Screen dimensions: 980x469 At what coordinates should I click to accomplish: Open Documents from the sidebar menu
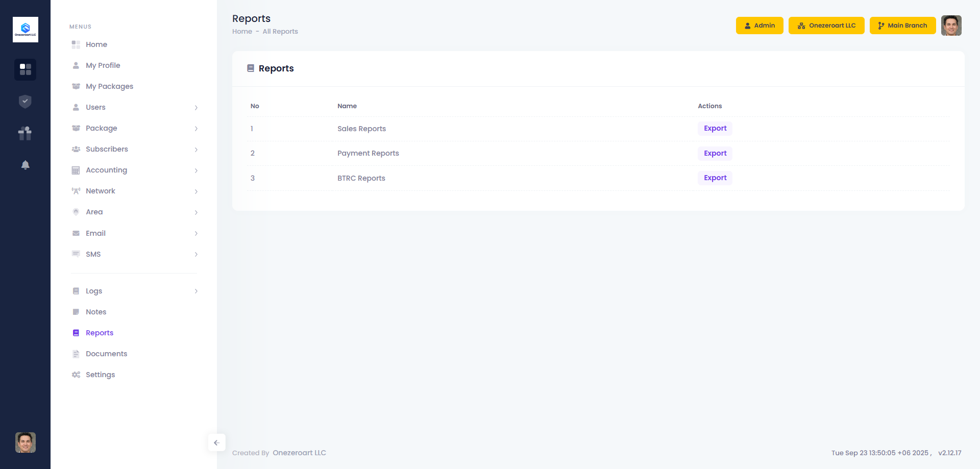point(106,354)
